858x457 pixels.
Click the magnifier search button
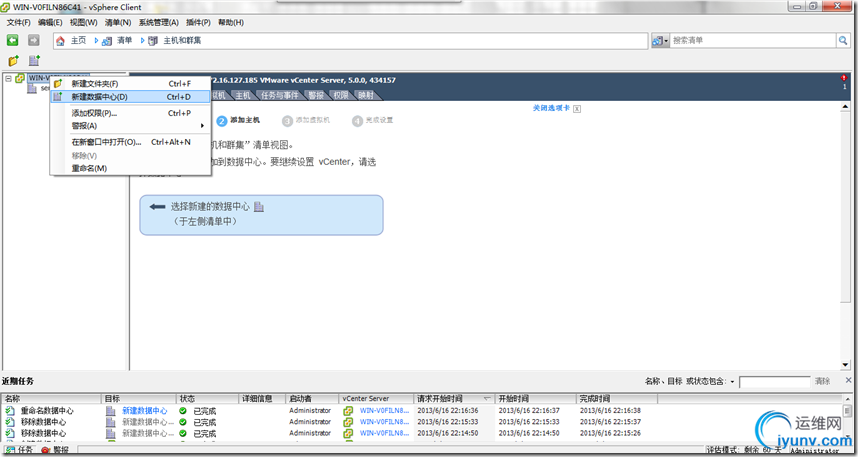pyautogui.click(x=843, y=41)
